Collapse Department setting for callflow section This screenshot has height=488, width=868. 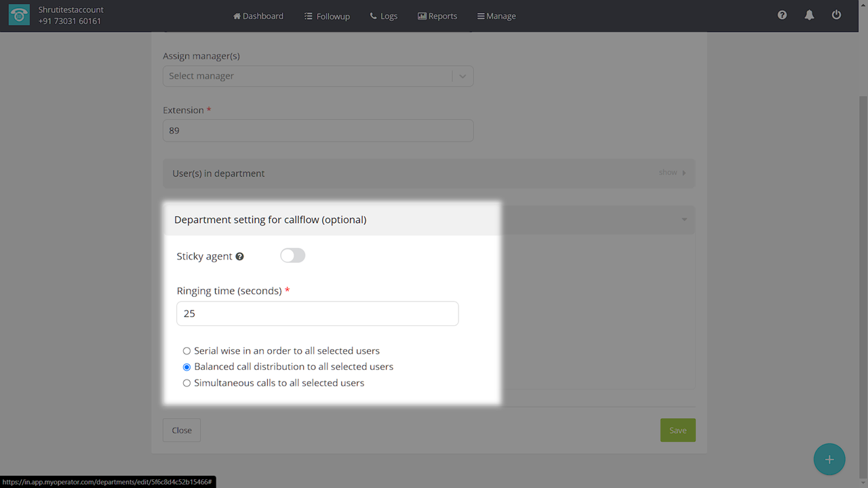(x=684, y=220)
